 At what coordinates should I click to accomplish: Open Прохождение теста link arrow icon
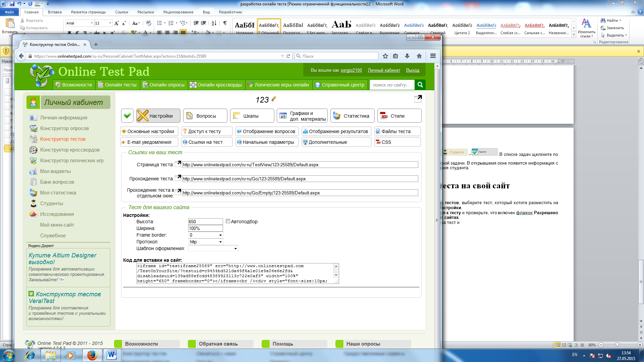click(x=178, y=178)
